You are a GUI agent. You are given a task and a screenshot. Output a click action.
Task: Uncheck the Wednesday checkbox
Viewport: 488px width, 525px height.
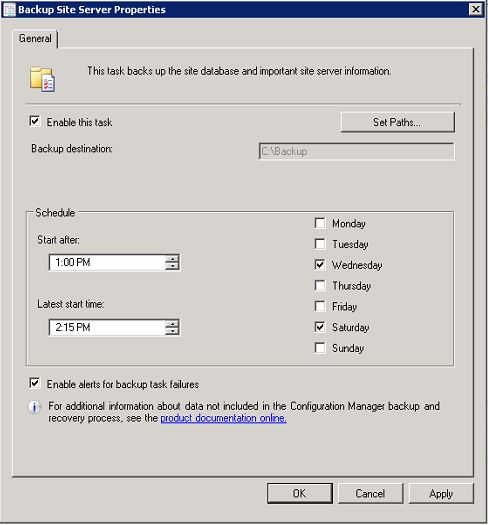point(320,265)
